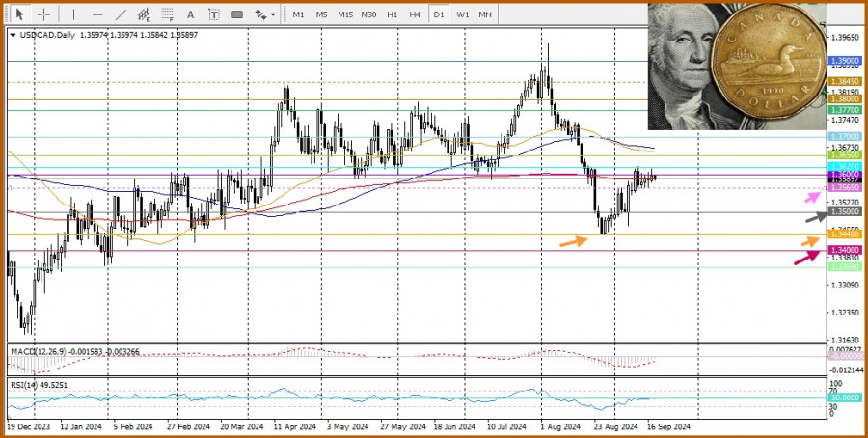Select the Fibonacci retracement tool

[166, 14]
